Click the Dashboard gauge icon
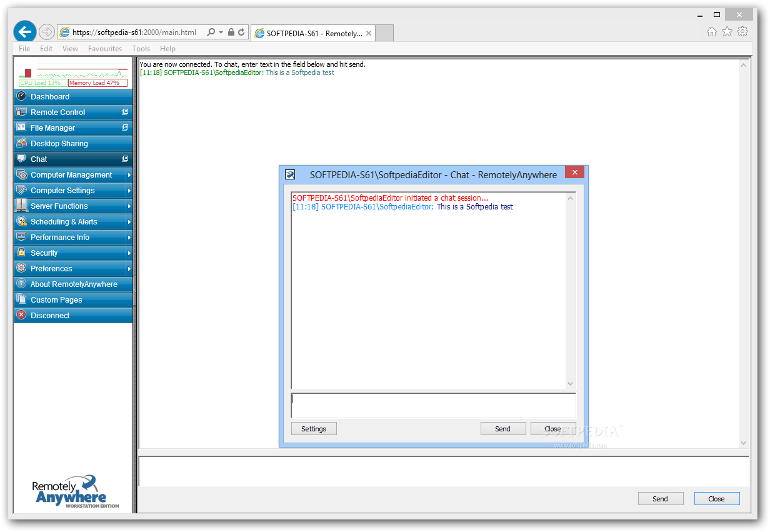Image resolution: width=770 pixels, height=532 pixels. click(22, 96)
